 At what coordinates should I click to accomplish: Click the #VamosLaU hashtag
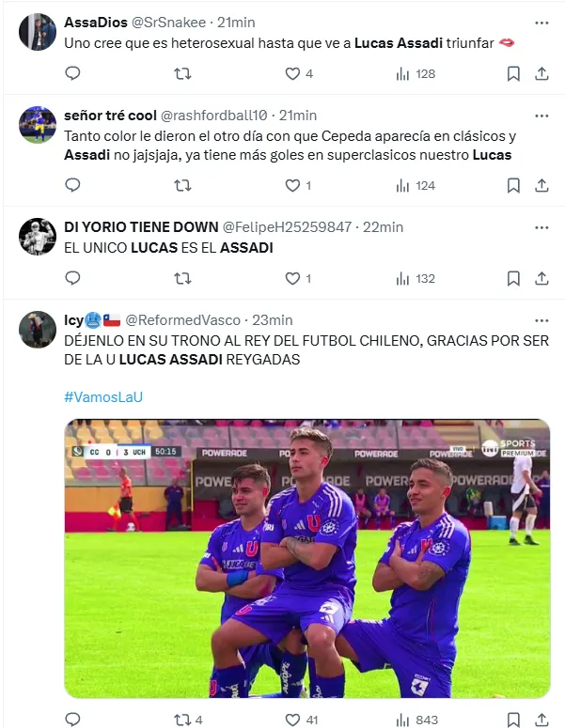coord(103,396)
